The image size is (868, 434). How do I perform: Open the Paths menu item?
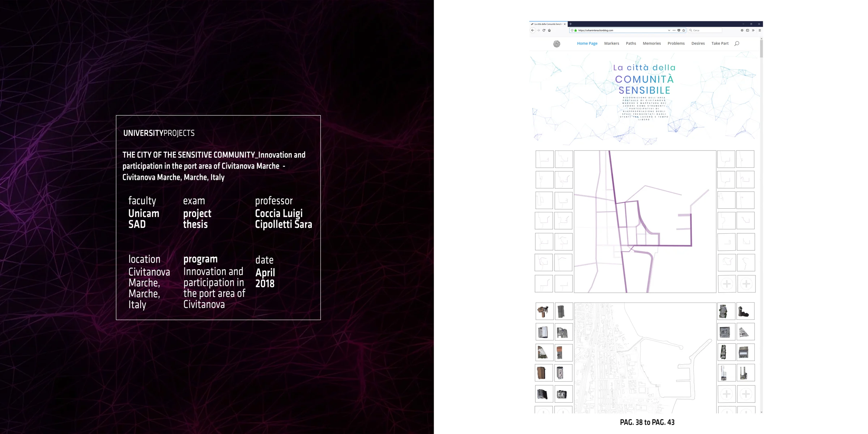pyautogui.click(x=631, y=43)
